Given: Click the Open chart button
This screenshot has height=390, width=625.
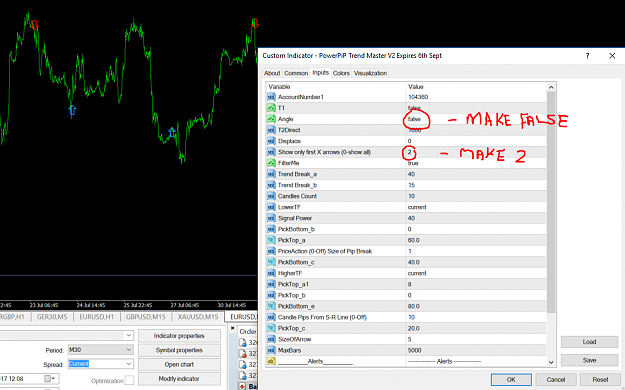Looking at the screenshot, I should (x=179, y=364).
